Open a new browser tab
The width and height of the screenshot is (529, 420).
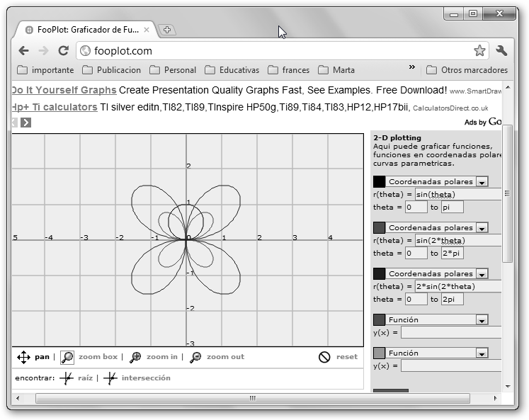tap(167, 30)
